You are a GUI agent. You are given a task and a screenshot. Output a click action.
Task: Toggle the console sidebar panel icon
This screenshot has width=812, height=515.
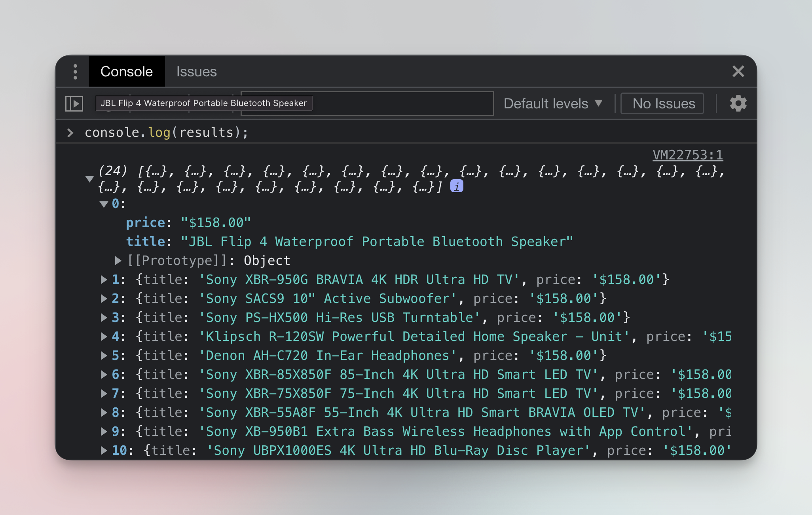click(74, 104)
